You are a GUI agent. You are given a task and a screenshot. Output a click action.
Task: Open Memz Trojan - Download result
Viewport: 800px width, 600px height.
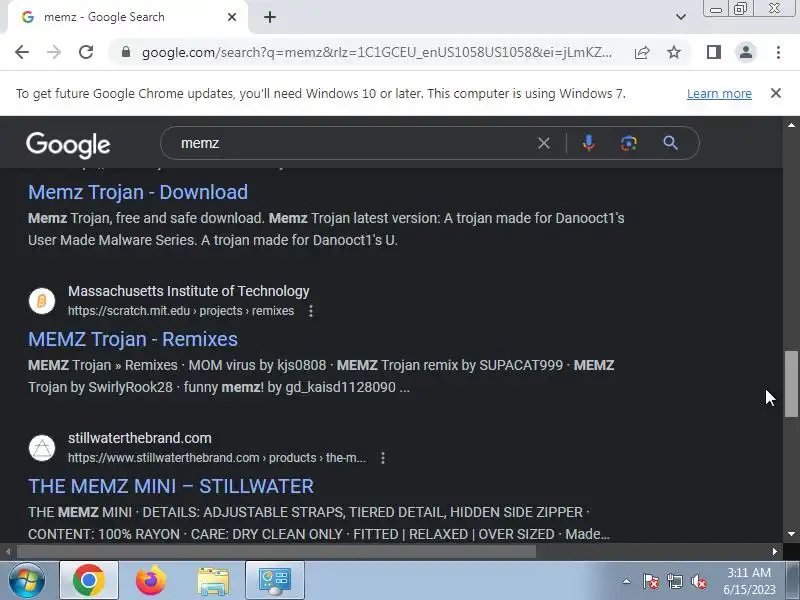pyautogui.click(x=138, y=192)
